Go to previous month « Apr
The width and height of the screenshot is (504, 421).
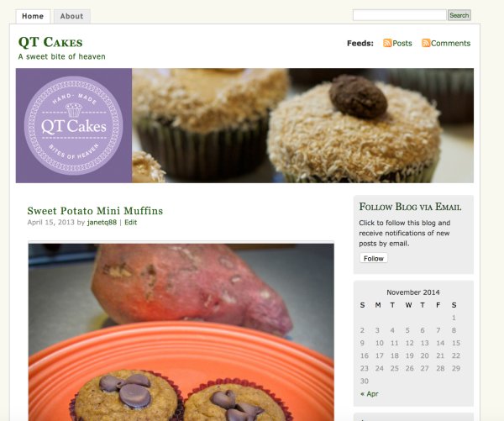click(370, 393)
